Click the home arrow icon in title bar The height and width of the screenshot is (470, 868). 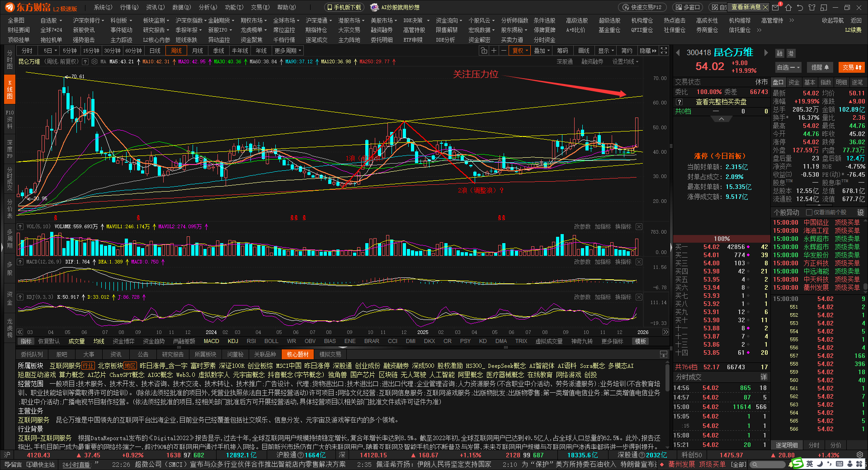(x=788, y=7)
